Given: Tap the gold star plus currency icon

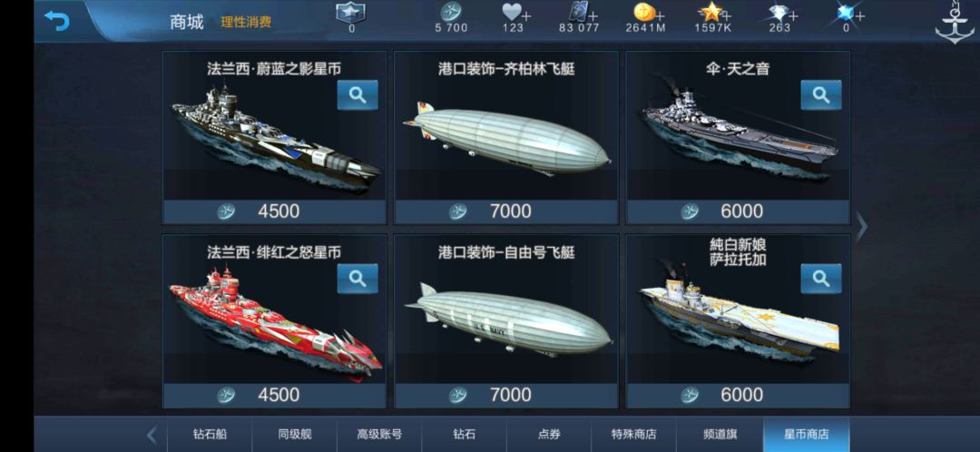Looking at the screenshot, I should click(714, 13).
